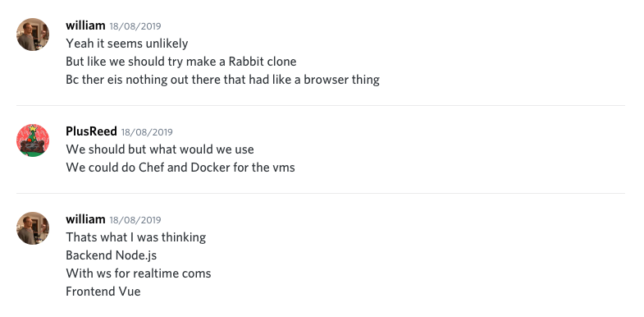Image resolution: width=644 pixels, height=317 pixels.
Task: Click message about Chef and Docker
Action: tap(180, 168)
